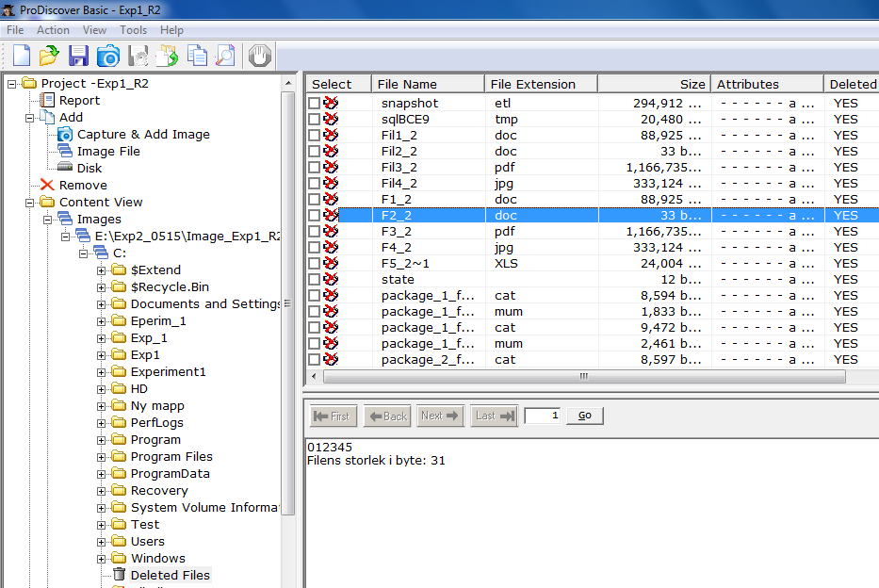879x588 pixels.
Task: Click the page number input field
Action: tap(542, 416)
